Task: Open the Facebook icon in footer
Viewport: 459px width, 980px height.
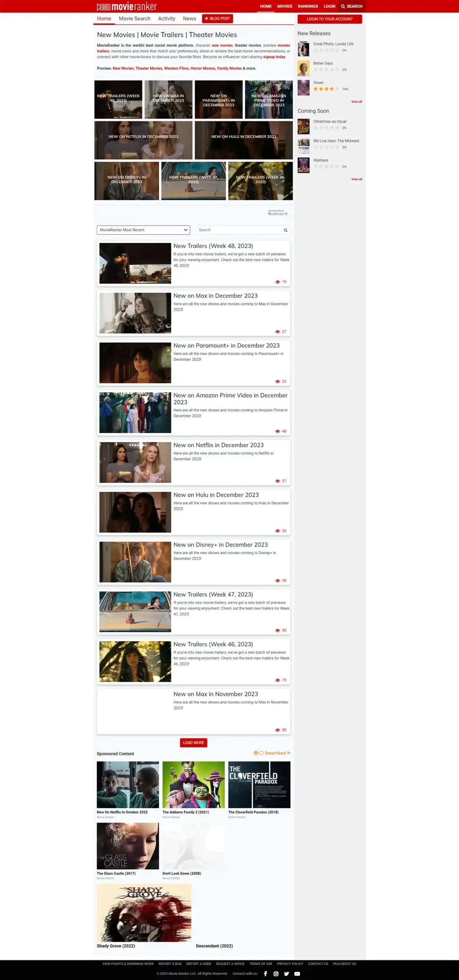Action: pos(265,973)
